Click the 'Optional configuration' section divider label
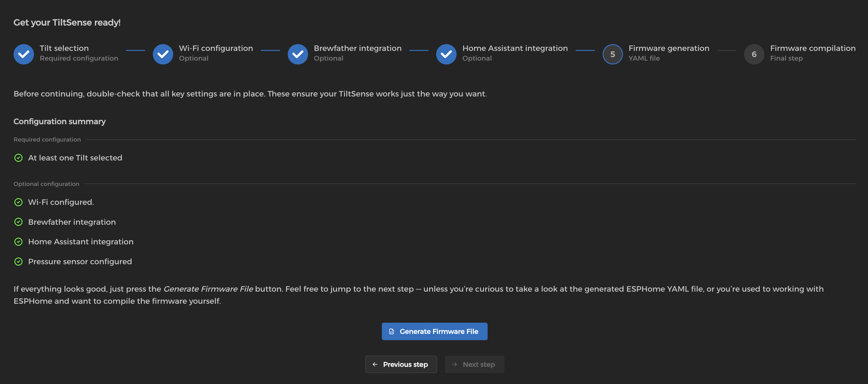Image resolution: width=868 pixels, height=384 pixels. [47, 184]
